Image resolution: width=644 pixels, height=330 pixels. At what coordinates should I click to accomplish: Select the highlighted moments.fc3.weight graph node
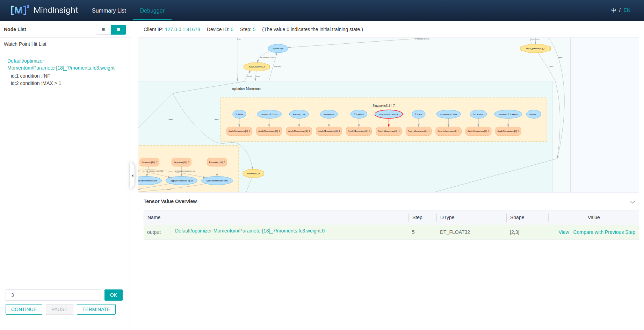[x=389, y=114]
